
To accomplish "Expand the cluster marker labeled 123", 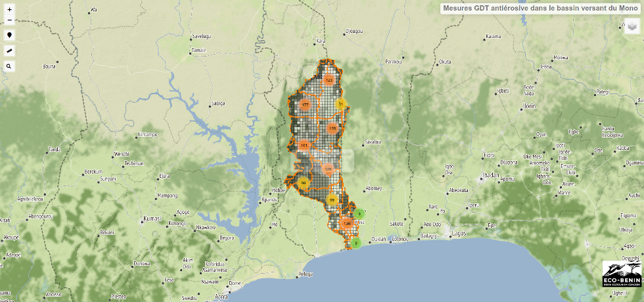I will (x=329, y=80).
